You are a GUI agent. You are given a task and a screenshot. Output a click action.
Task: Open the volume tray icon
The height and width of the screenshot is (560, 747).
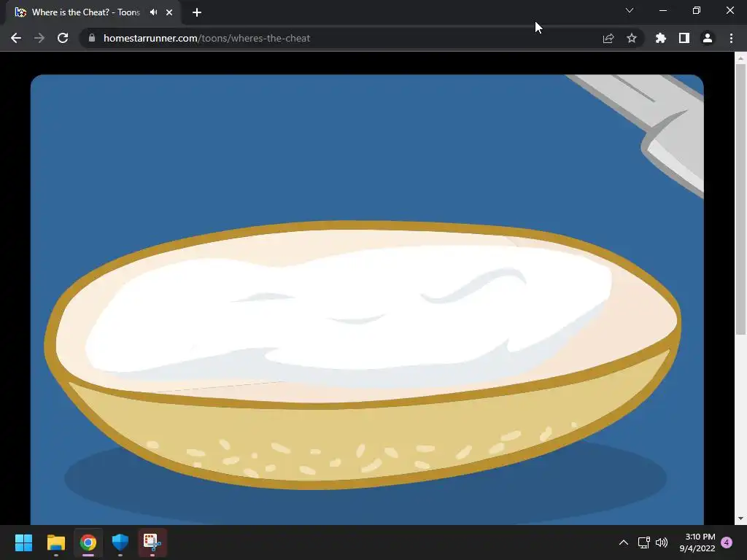[x=661, y=542]
